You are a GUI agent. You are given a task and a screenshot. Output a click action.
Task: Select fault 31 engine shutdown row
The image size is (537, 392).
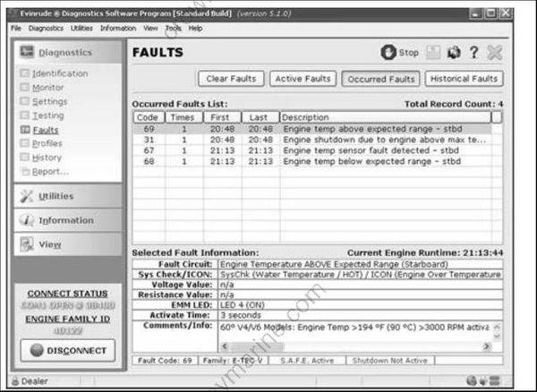point(312,140)
